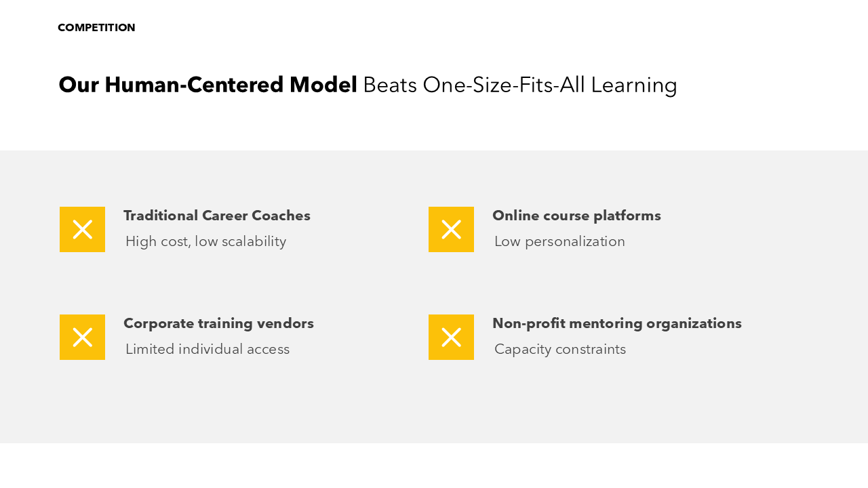Select the 'Online course platforms' heading

point(576,216)
